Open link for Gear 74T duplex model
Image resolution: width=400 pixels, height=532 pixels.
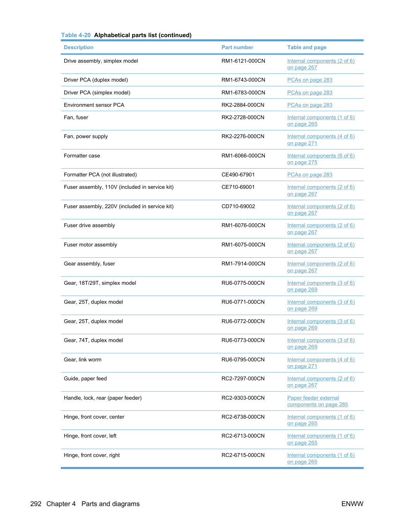[321, 344]
